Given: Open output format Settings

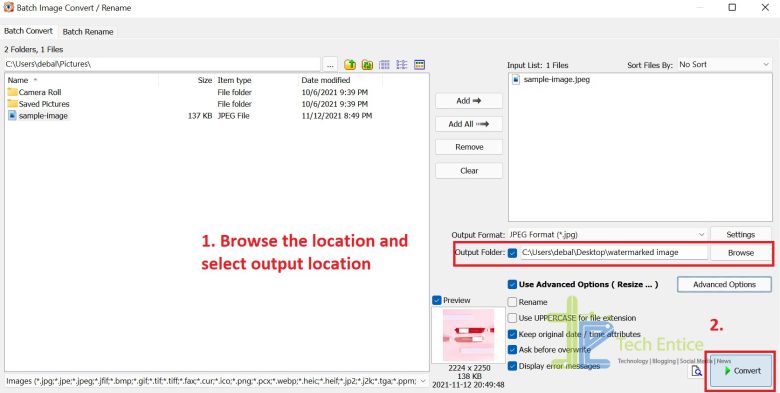Looking at the screenshot, I should pyautogui.click(x=741, y=234).
